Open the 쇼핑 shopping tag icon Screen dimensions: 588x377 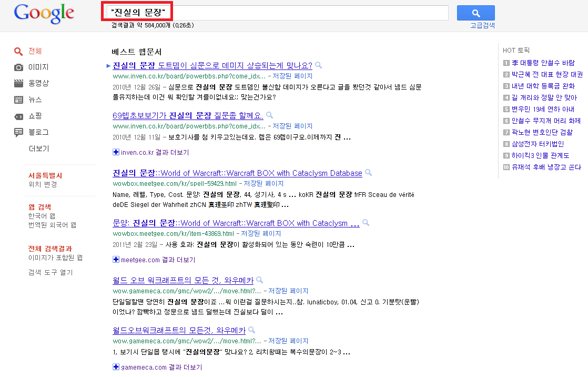(19, 116)
